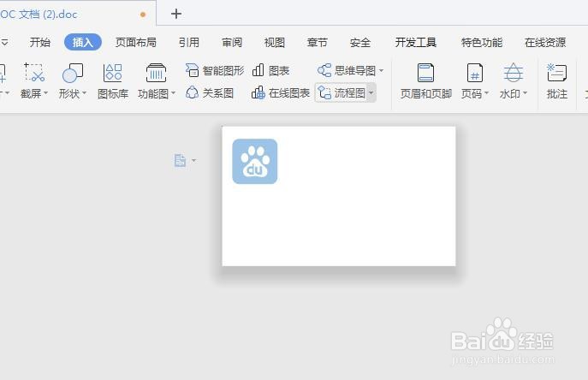Open a new document tab with plus
This screenshot has height=380, width=588.
coord(176,14)
